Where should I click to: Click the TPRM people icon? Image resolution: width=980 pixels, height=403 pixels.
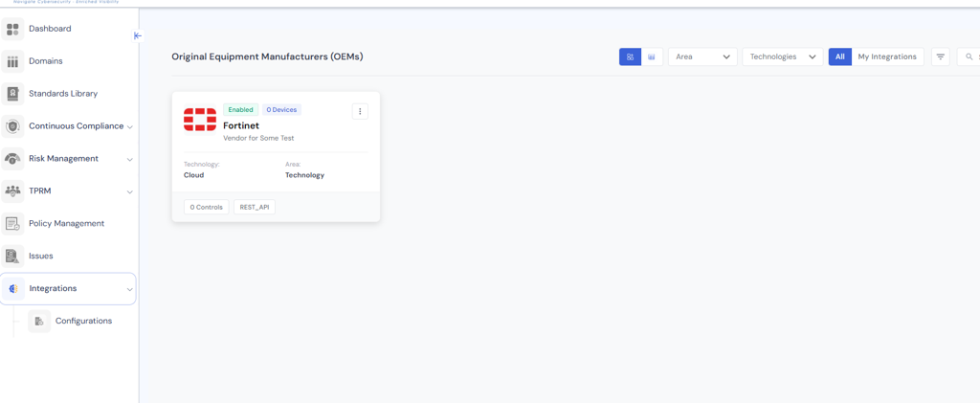coord(12,191)
